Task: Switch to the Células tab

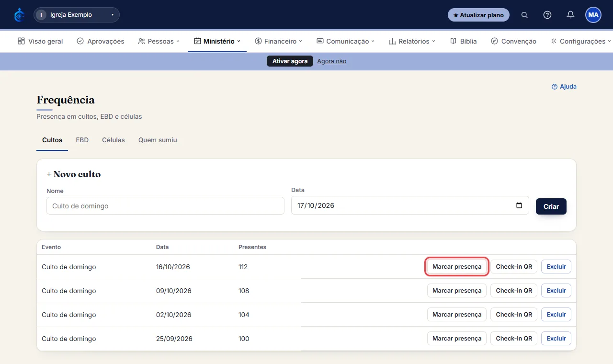Action: (114, 140)
